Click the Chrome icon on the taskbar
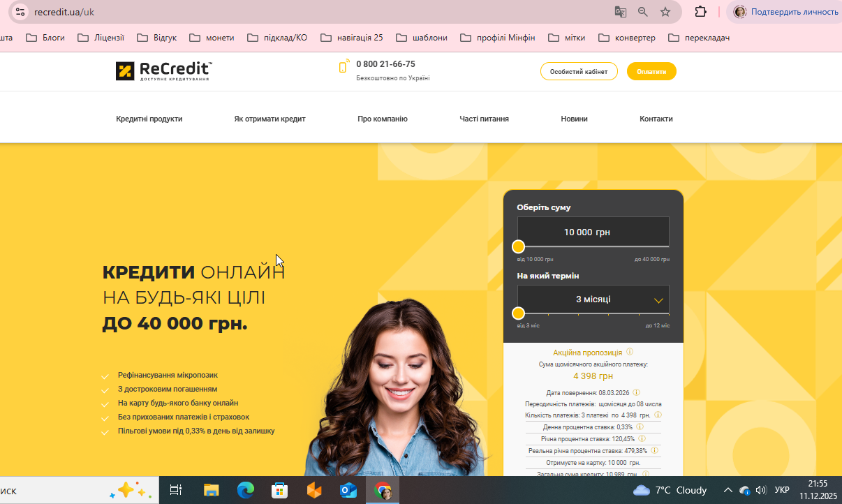Image resolution: width=842 pixels, height=504 pixels. coord(383,490)
